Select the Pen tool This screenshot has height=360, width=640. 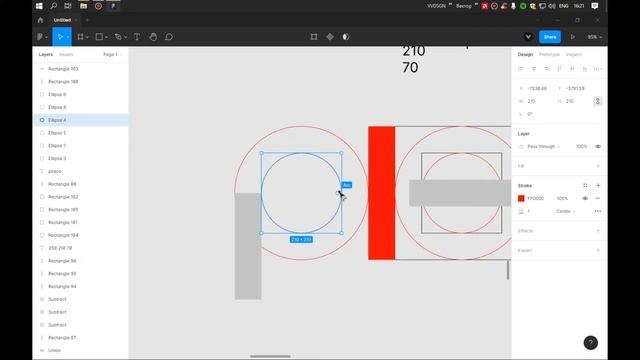118,37
